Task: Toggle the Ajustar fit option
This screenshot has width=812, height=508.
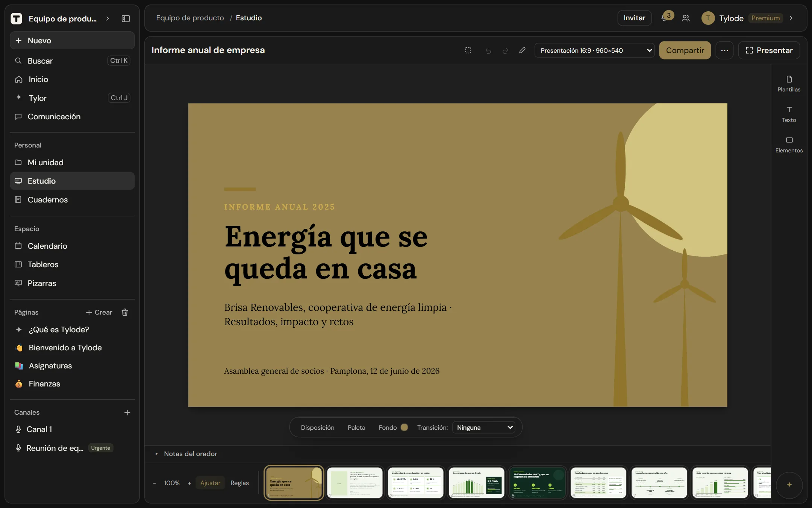Action: coord(210,483)
